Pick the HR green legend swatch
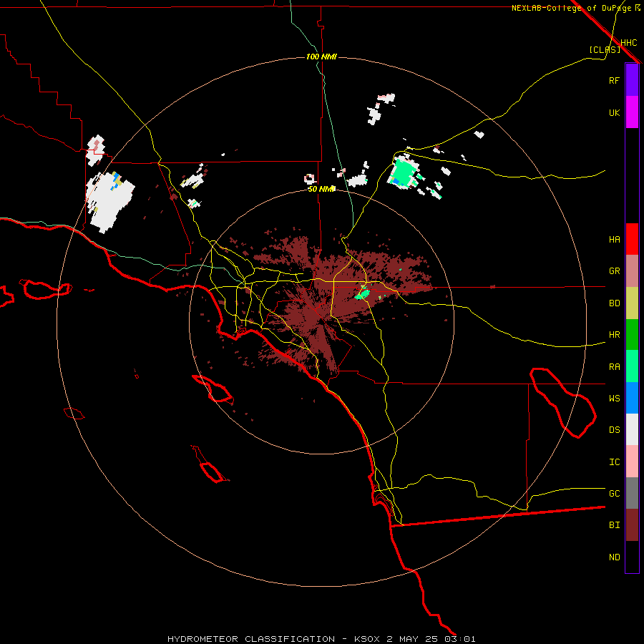This screenshot has width=644, height=644. [632, 334]
